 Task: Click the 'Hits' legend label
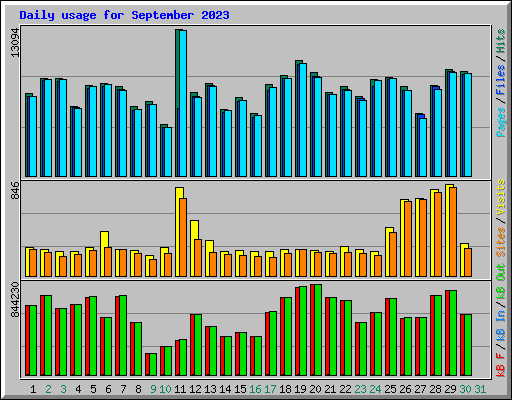pos(501,41)
